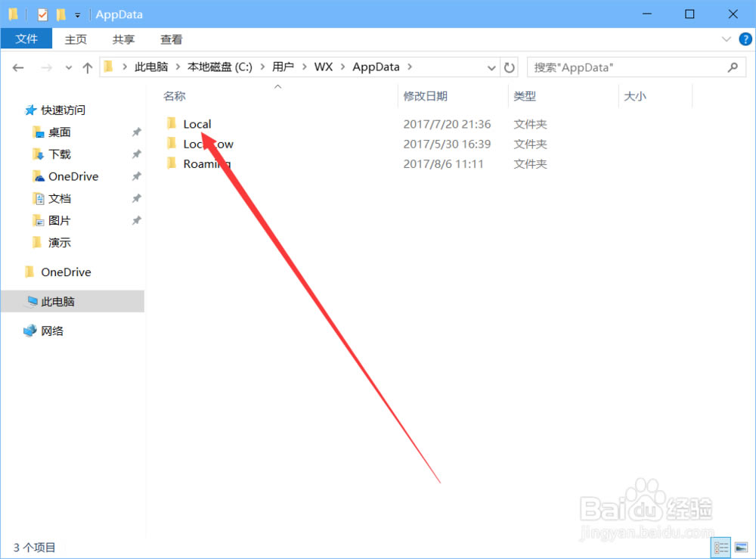This screenshot has height=559, width=756.
Task: Click AppData in the address breadcrumb
Action: coord(376,67)
